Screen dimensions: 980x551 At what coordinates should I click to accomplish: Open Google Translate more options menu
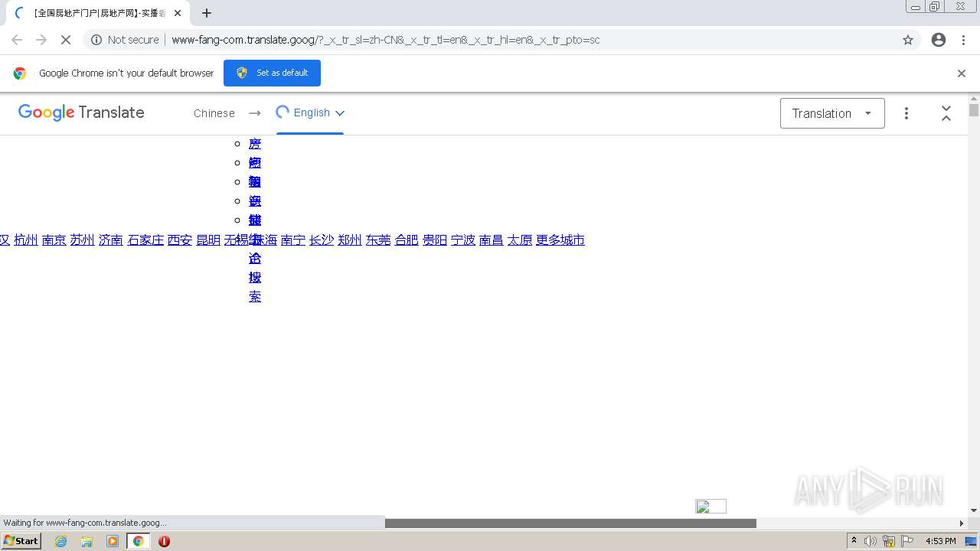point(906,113)
